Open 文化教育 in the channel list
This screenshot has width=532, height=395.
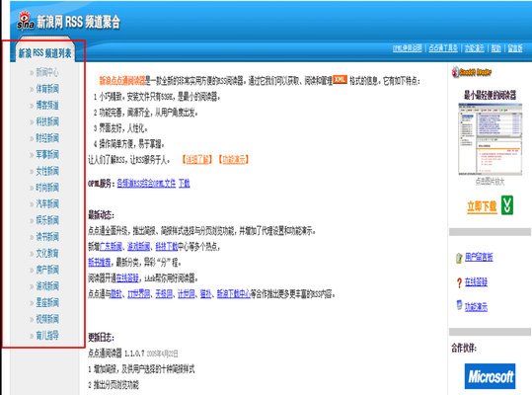pyautogui.click(x=47, y=253)
